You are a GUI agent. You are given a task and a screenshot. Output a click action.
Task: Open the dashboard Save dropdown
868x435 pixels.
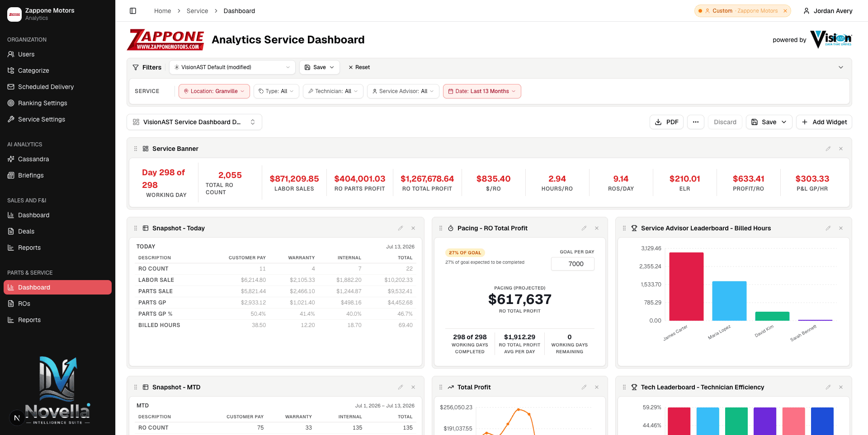click(769, 122)
